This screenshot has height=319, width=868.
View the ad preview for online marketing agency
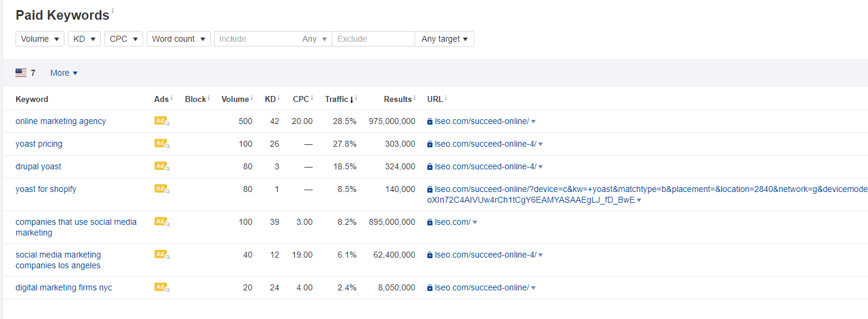(x=162, y=121)
